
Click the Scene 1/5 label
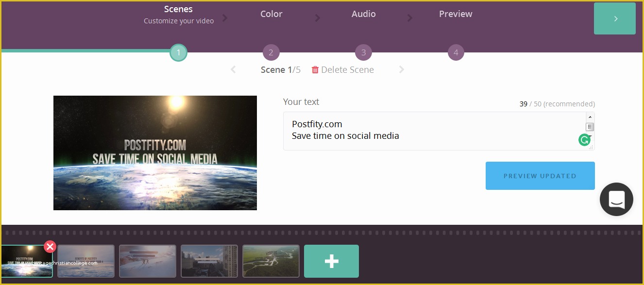[x=281, y=70]
